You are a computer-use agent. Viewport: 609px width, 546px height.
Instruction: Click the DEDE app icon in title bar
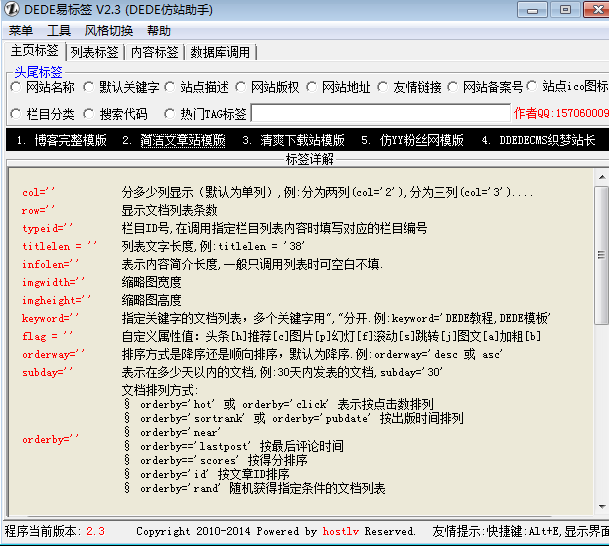coord(12,9)
